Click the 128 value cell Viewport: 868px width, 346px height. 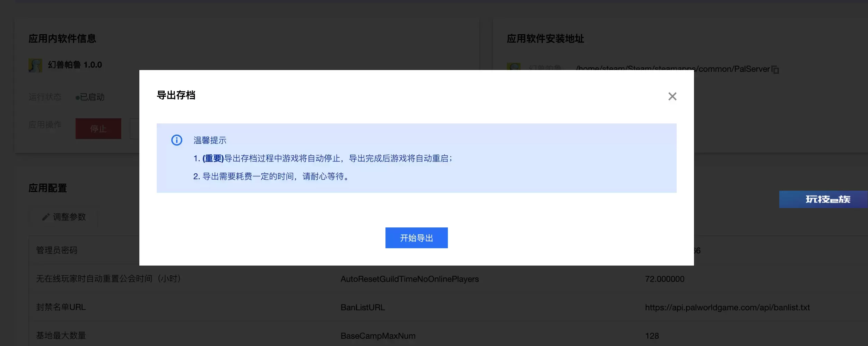pos(652,336)
